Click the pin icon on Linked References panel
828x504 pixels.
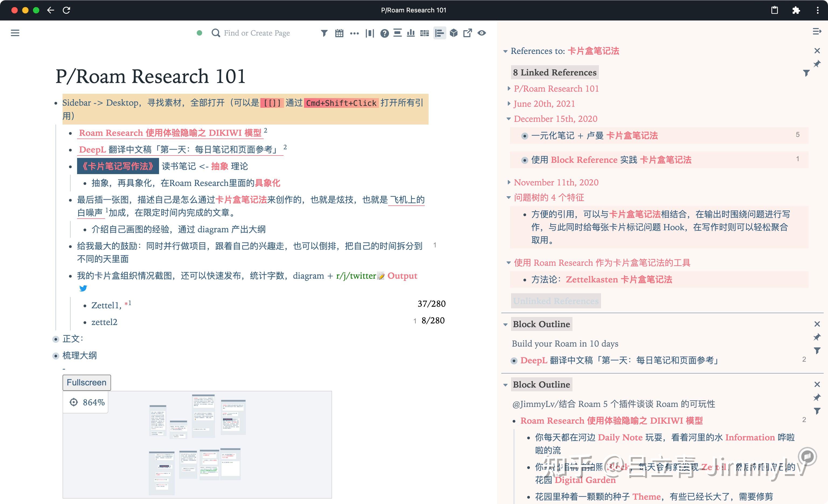[x=817, y=64]
